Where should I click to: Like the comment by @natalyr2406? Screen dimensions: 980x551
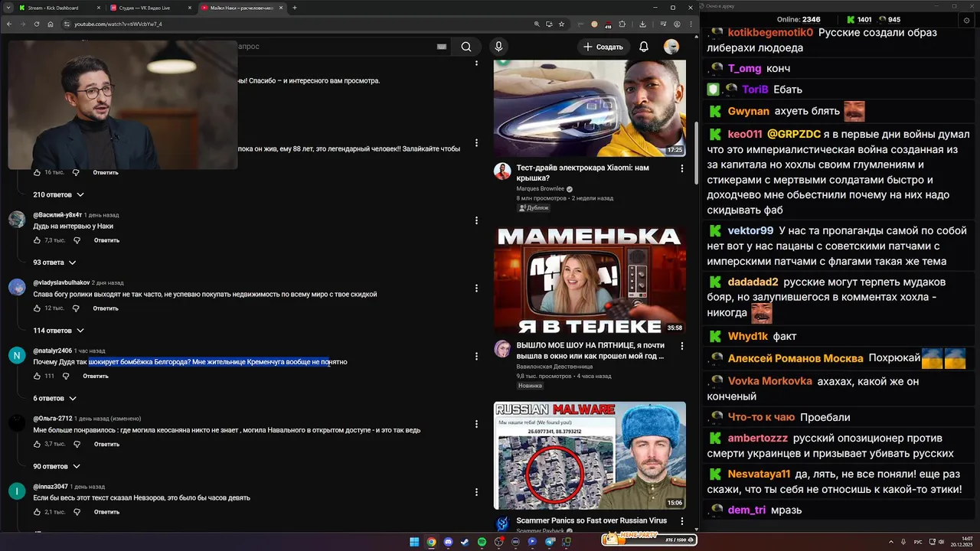pyautogui.click(x=37, y=376)
